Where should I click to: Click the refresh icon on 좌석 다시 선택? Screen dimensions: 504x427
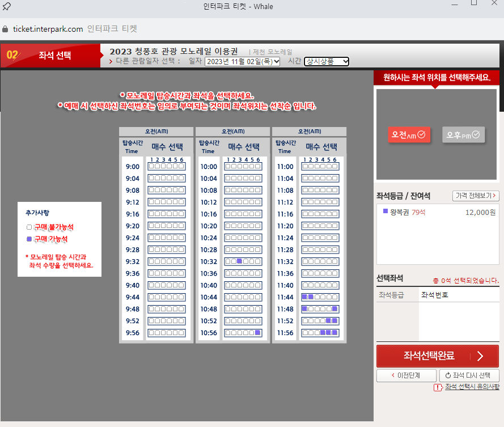pos(448,375)
